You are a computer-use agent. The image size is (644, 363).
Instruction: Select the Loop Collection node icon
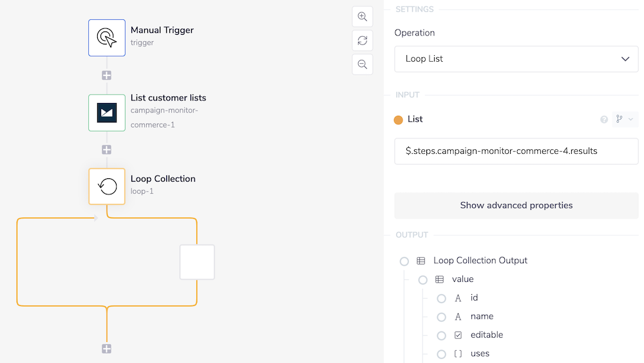pos(107,187)
